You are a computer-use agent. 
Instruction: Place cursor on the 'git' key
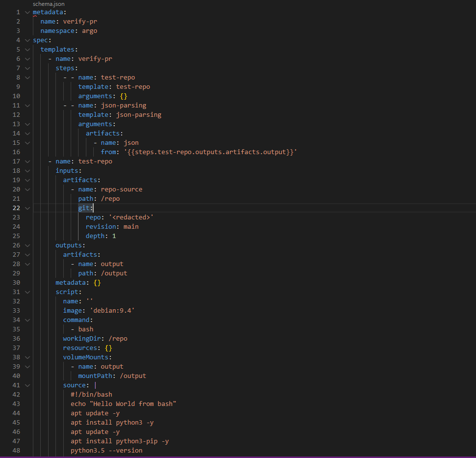pos(84,208)
